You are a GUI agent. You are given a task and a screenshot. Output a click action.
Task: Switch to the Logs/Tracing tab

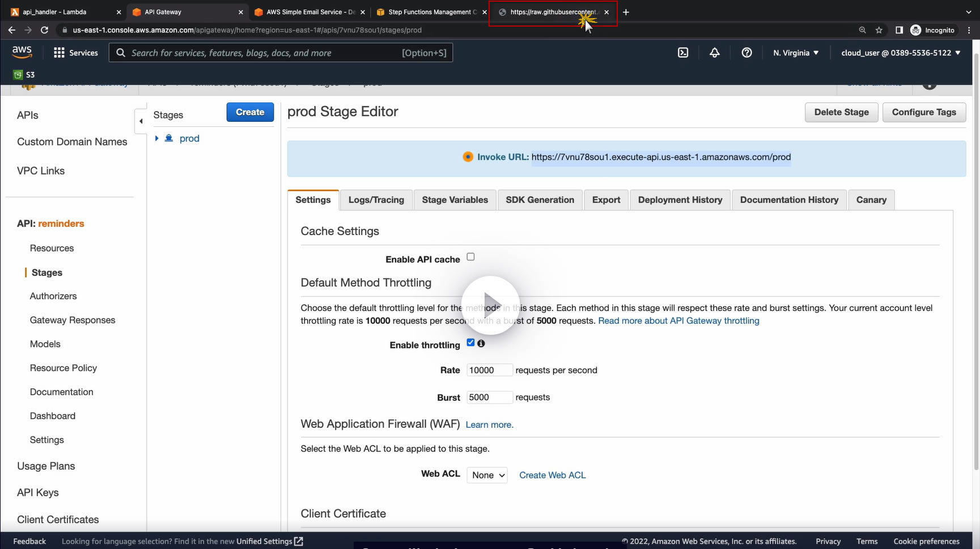[376, 200]
